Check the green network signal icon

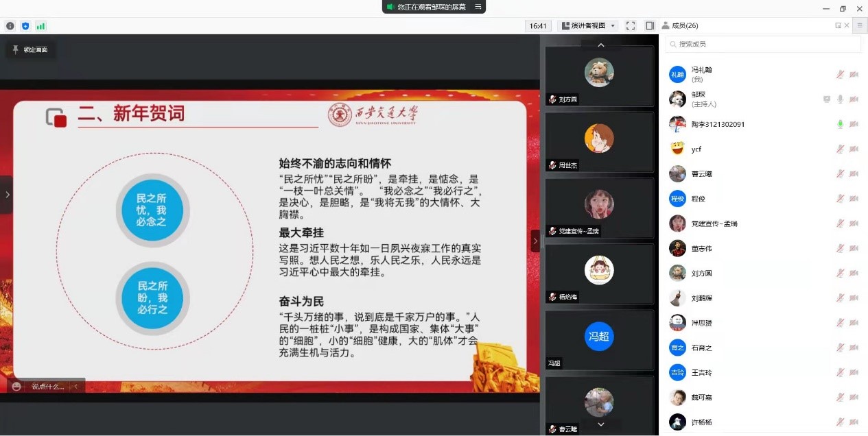40,26
